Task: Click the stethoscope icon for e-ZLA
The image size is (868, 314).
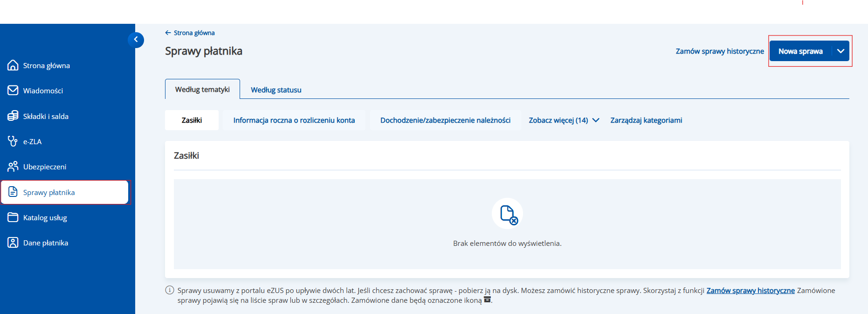Action: 13,141
